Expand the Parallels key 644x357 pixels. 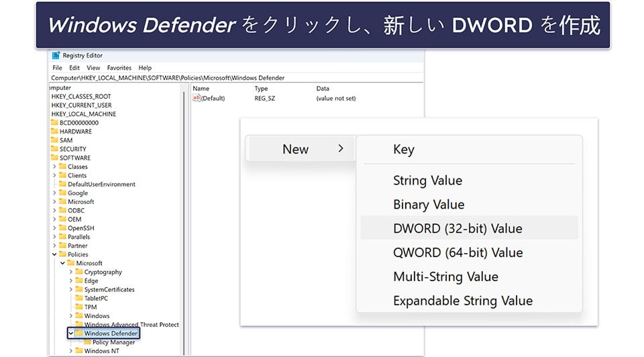click(54, 237)
